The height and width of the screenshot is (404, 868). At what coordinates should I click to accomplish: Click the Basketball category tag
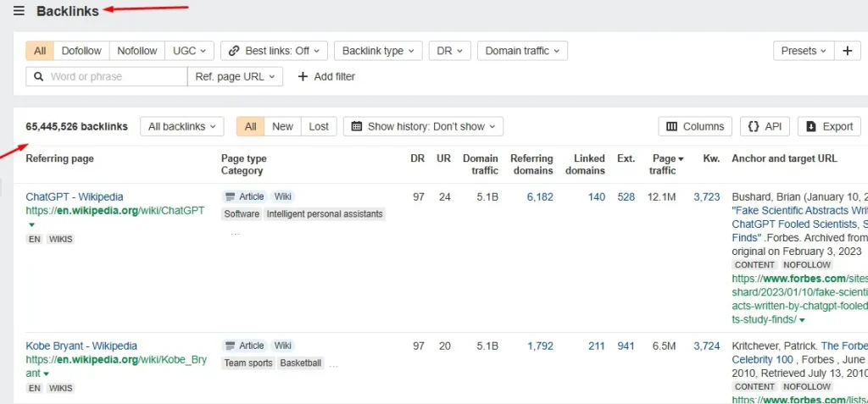(x=301, y=363)
